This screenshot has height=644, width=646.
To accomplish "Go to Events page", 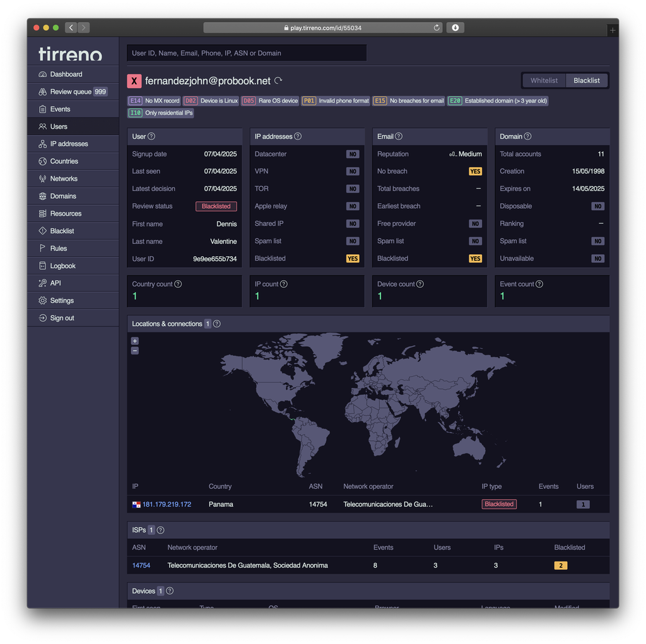I will point(73,109).
